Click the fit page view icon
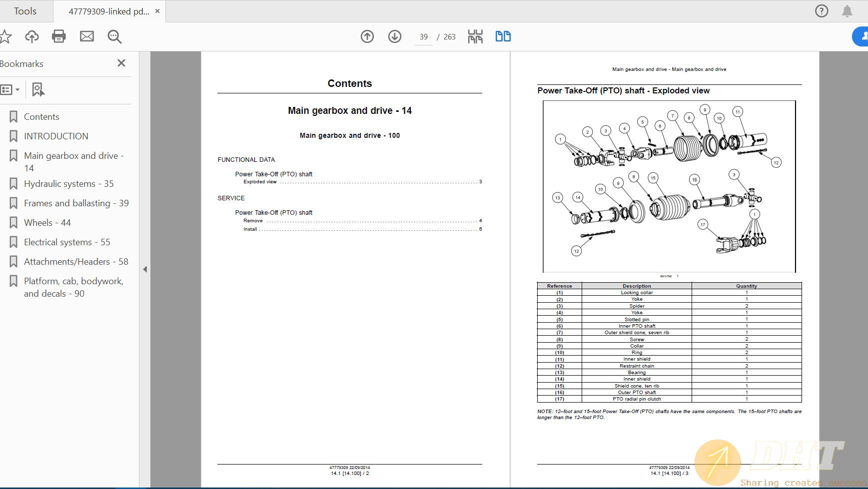 click(475, 36)
